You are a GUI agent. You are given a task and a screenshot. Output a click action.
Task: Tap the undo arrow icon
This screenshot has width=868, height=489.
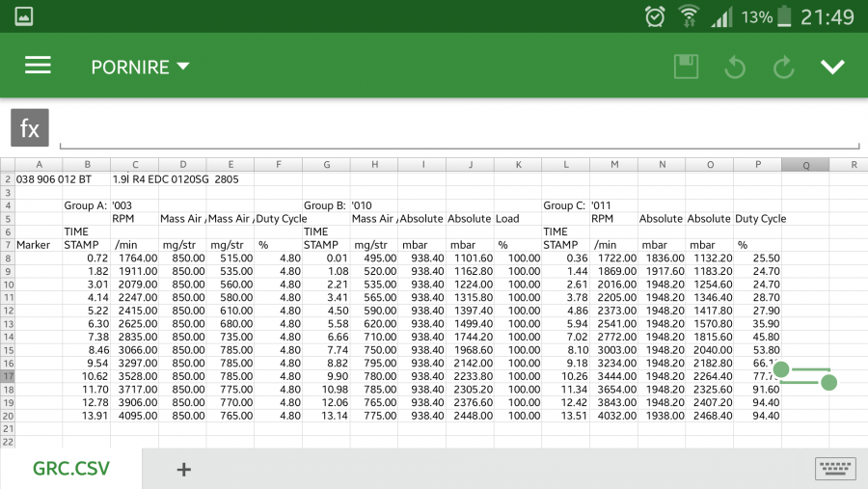[735, 67]
